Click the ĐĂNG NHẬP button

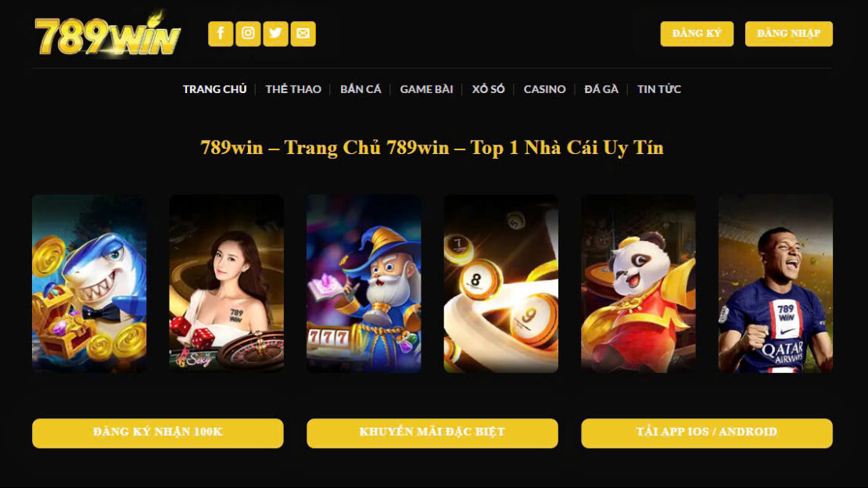point(789,34)
